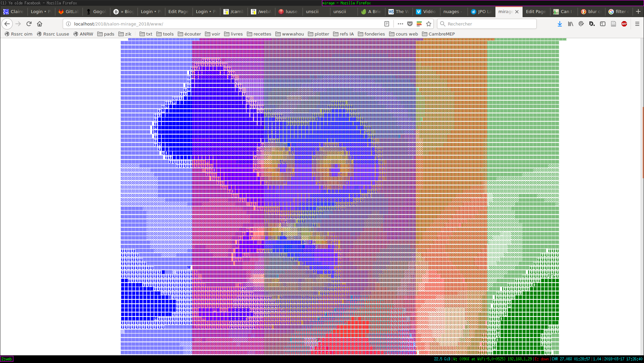This screenshot has width=644, height=363.
Task: Expand the recettes bookmarks folder
Action: pyautogui.click(x=259, y=34)
